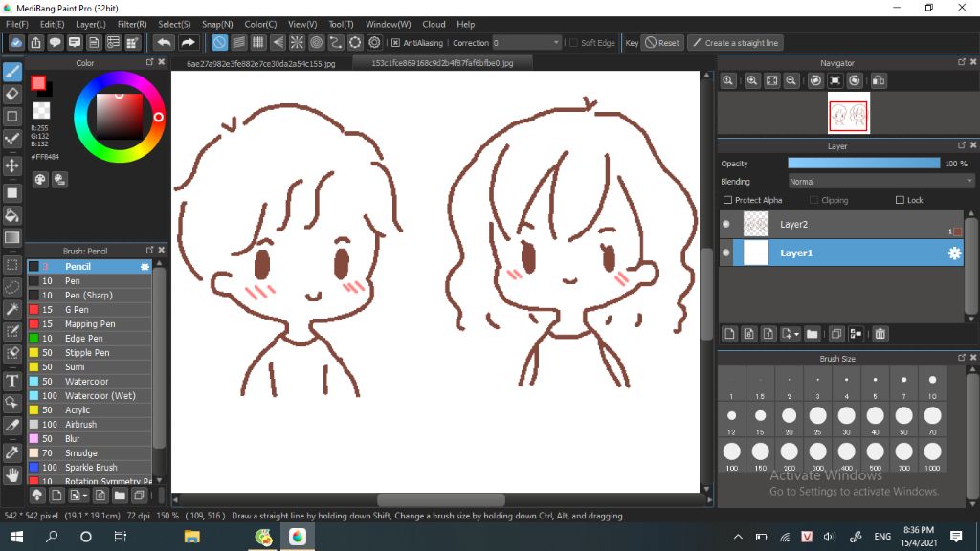Viewport: 980px width, 551px height.
Task: Switch to the 153c1fce869168c9d2b4f87faf6bfbe0.jpg tab
Action: [442, 63]
